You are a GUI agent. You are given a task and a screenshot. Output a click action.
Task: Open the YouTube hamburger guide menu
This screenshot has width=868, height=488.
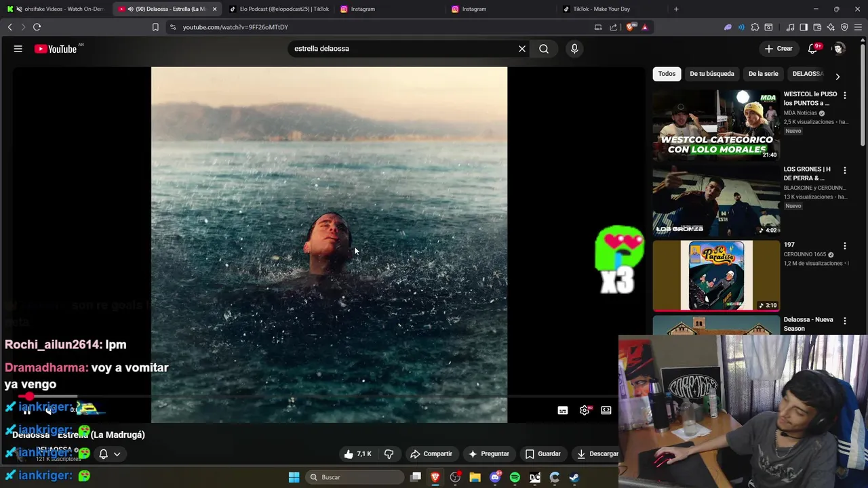click(x=18, y=49)
